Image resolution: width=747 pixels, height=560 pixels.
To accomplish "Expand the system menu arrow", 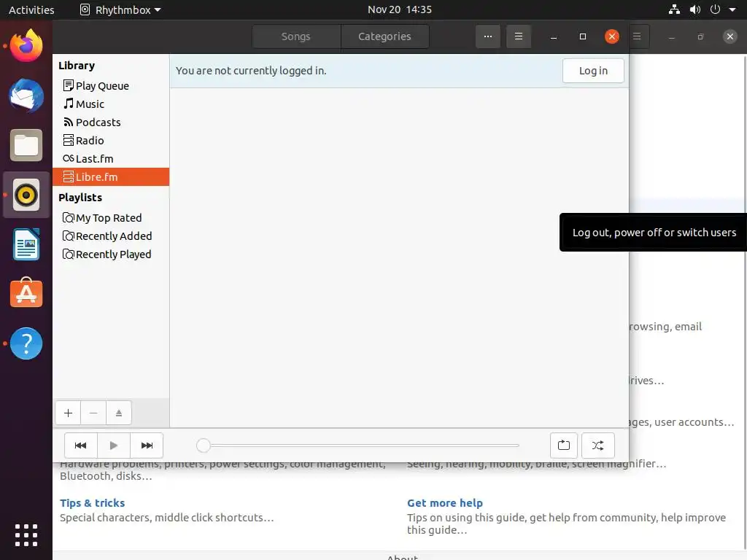I will pos(732,9).
